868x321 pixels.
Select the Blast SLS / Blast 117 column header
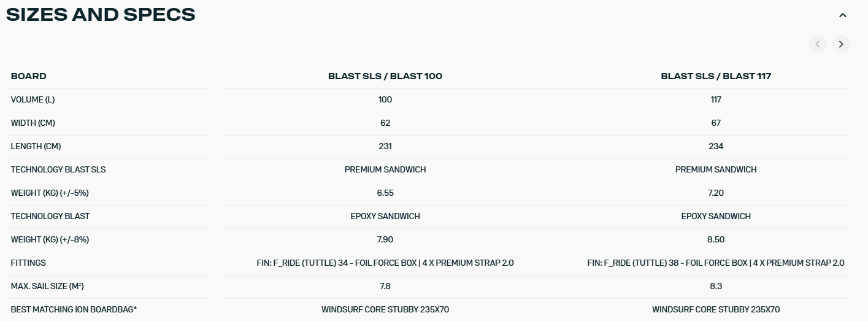pyautogui.click(x=716, y=76)
